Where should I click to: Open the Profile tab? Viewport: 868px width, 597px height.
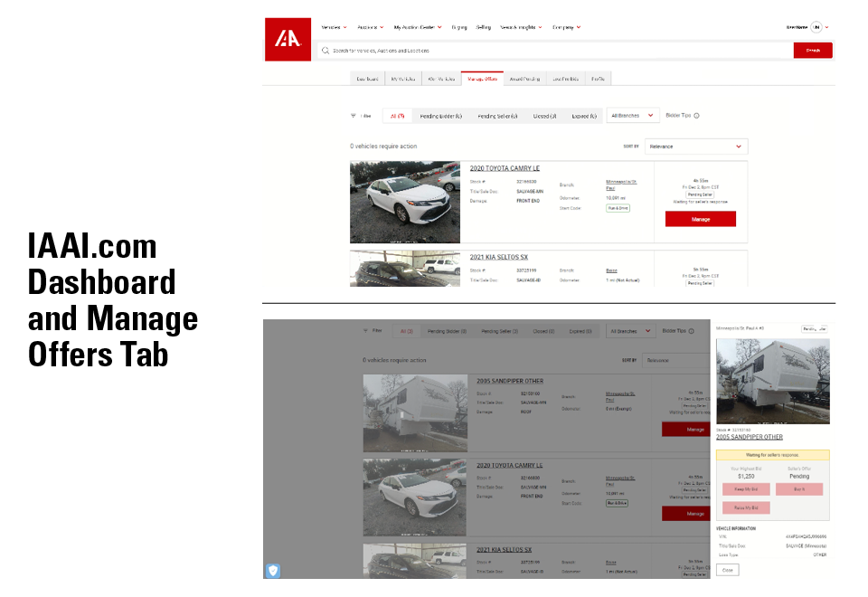click(x=598, y=79)
